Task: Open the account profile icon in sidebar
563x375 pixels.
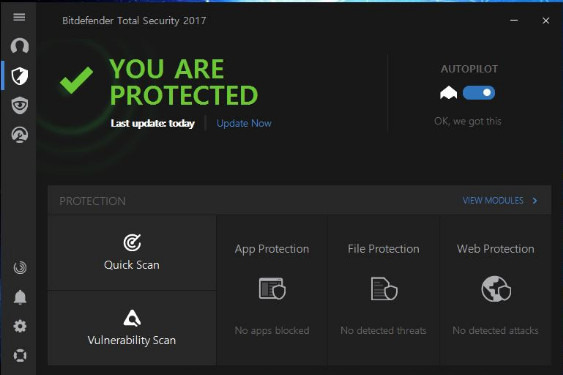Action: tap(20, 46)
